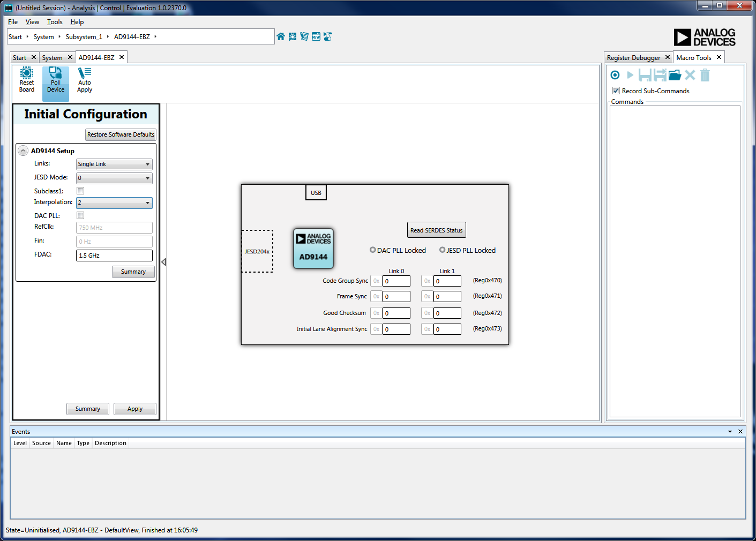Start macro recording with the record icon
The width and height of the screenshot is (756, 541).
pos(615,75)
